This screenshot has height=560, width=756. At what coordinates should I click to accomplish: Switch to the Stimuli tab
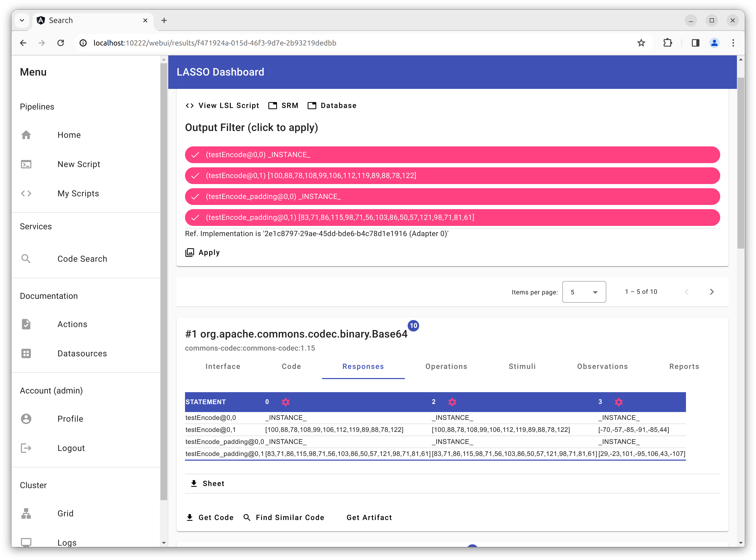[522, 367]
